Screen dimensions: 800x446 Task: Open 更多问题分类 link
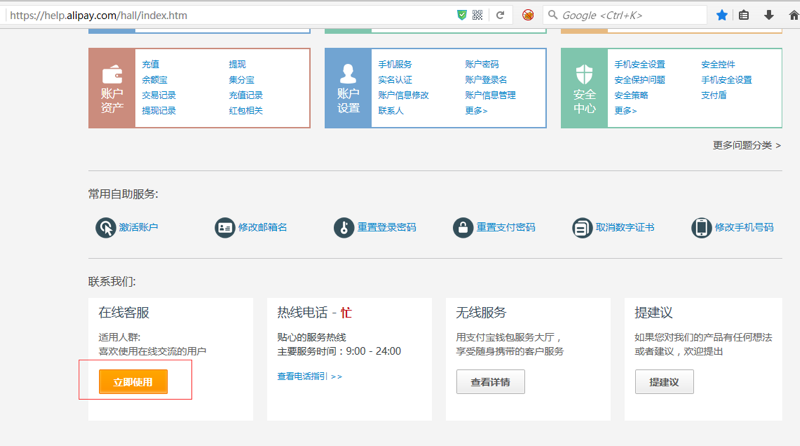746,145
